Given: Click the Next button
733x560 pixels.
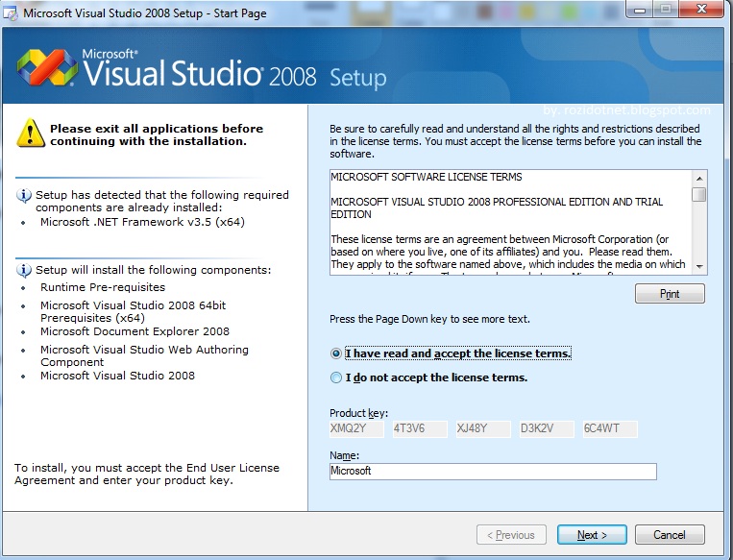Looking at the screenshot, I should (x=592, y=535).
